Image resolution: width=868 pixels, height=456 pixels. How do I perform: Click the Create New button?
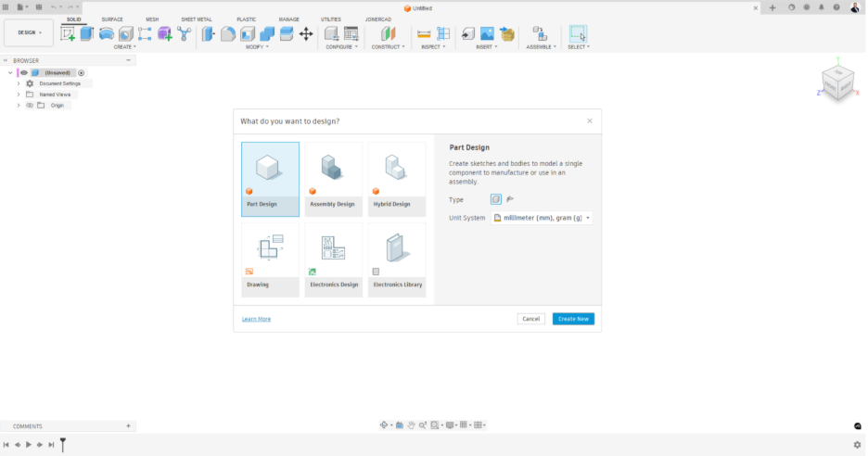[573, 319]
